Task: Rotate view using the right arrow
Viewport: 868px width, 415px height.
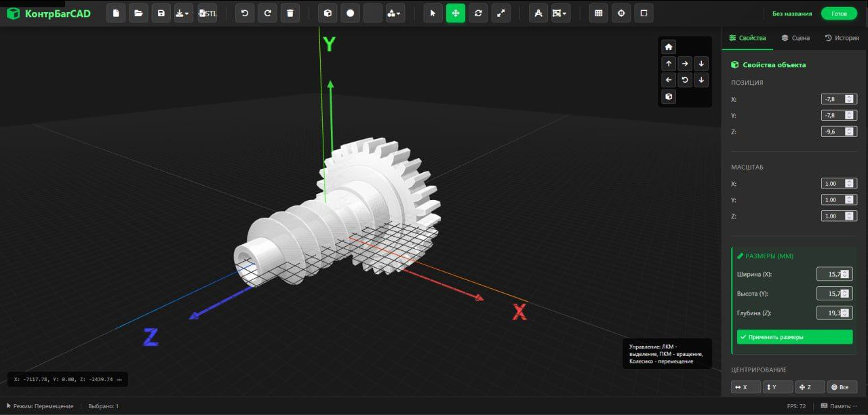Action: coord(685,64)
